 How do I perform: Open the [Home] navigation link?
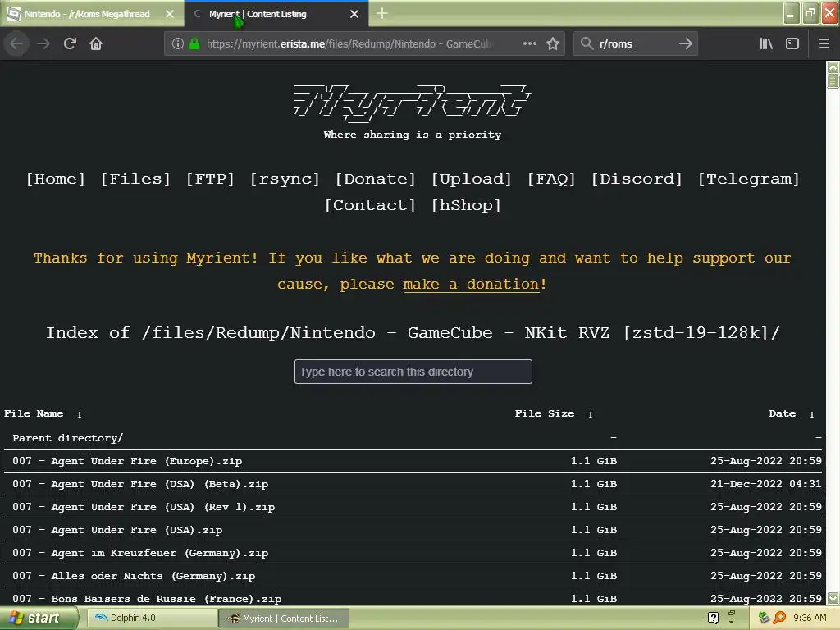56,179
